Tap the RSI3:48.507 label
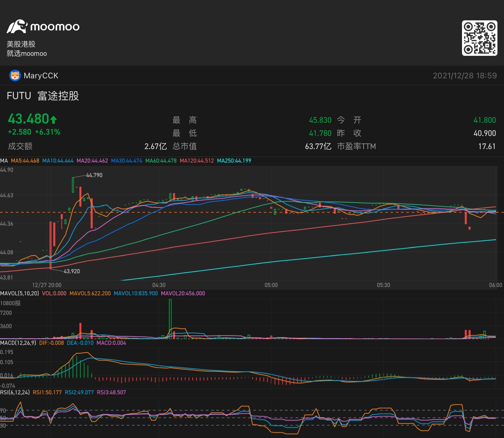This screenshot has height=438, width=504. click(111, 392)
